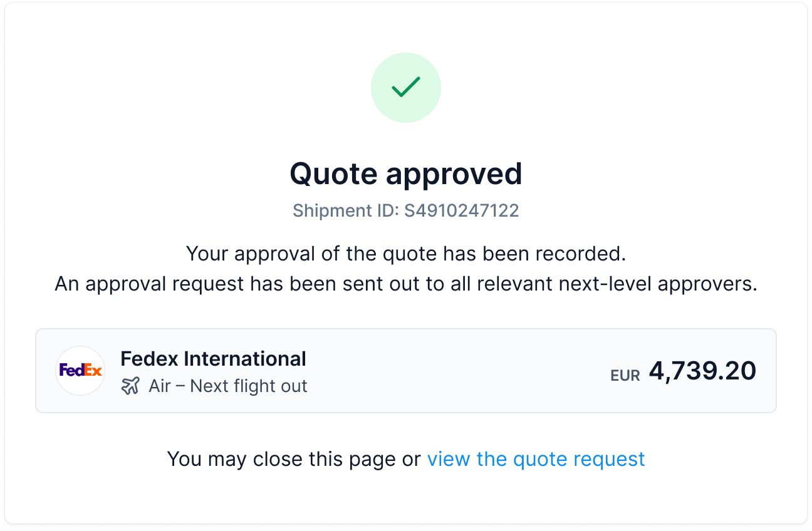Screen dimensions: 812x531
Task: Click the FedEx carrier avatar circle
Action: click(80, 371)
